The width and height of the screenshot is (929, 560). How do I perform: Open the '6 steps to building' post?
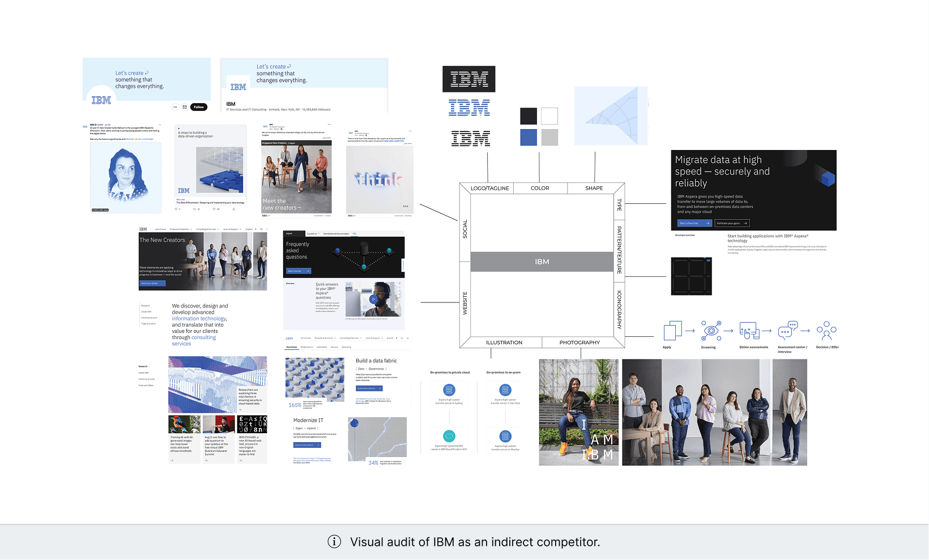211,168
